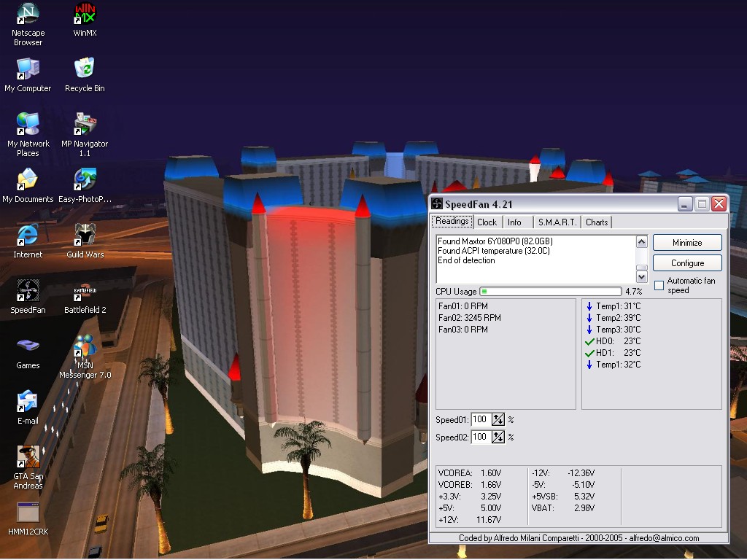Click the Minimize button in SpeedFan
This screenshot has height=560, width=747.
click(x=687, y=243)
